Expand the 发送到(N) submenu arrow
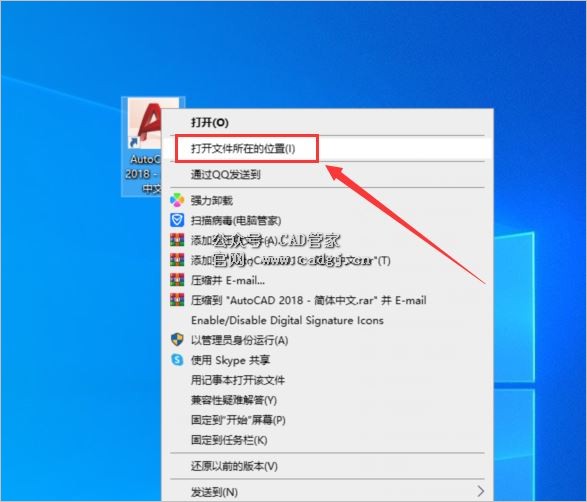The width and height of the screenshot is (587, 502). click(x=480, y=491)
